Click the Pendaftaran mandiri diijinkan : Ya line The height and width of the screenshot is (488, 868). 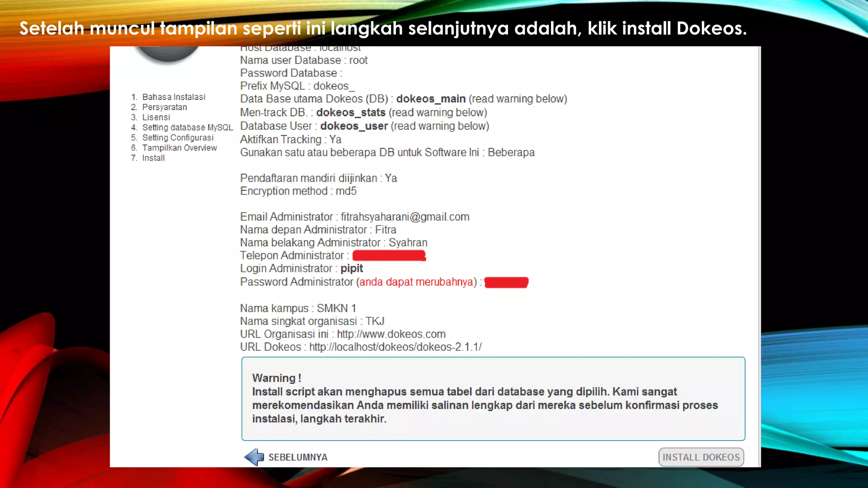point(319,178)
